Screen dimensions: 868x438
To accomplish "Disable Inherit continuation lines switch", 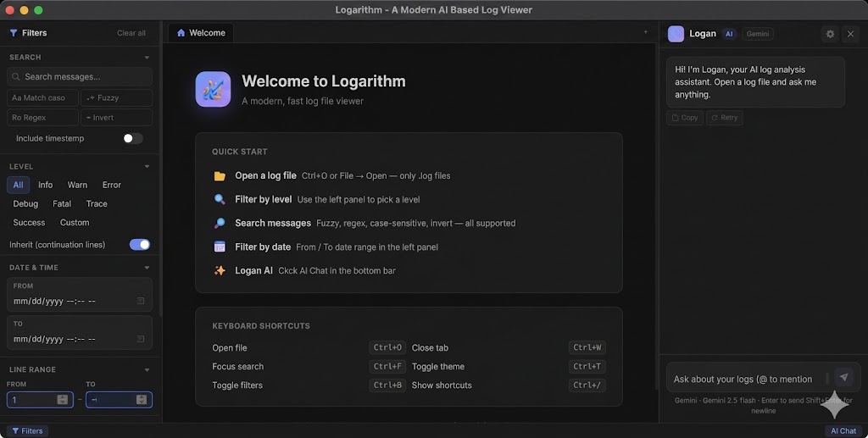I will pyautogui.click(x=140, y=245).
